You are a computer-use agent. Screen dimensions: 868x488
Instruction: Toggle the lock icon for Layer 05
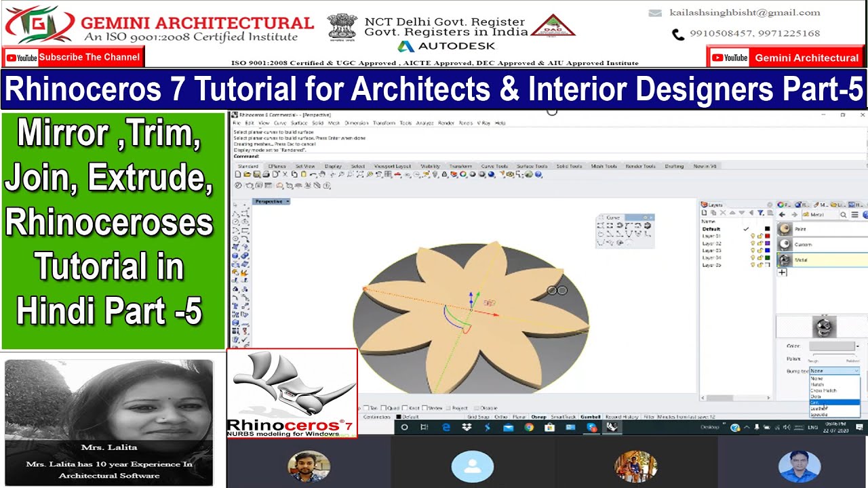[x=760, y=265]
